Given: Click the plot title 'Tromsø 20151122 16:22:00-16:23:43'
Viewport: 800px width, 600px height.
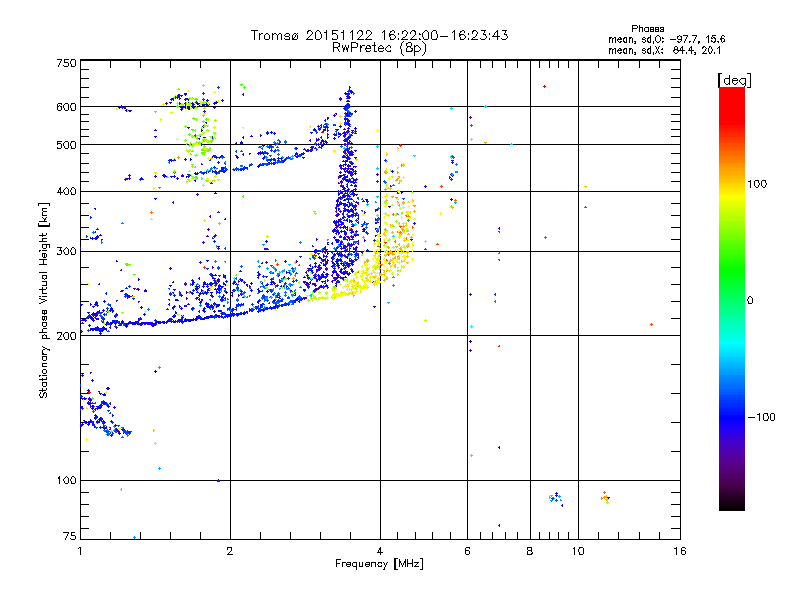Looking at the screenshot, I should (x=380, y=35).
